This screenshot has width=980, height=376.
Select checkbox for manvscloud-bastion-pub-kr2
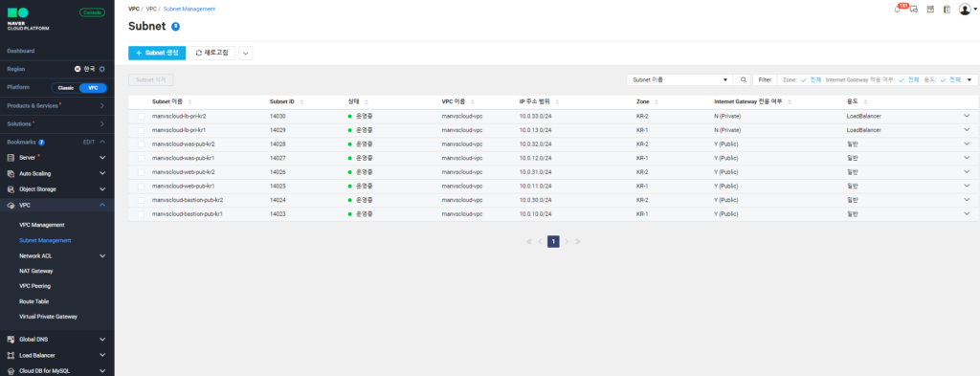click(142, 201)
